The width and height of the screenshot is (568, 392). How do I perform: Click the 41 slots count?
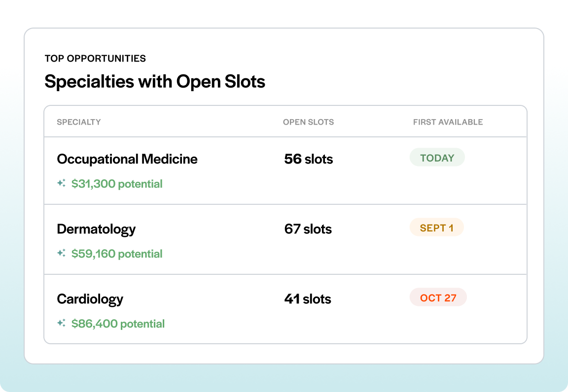point(308,298)
